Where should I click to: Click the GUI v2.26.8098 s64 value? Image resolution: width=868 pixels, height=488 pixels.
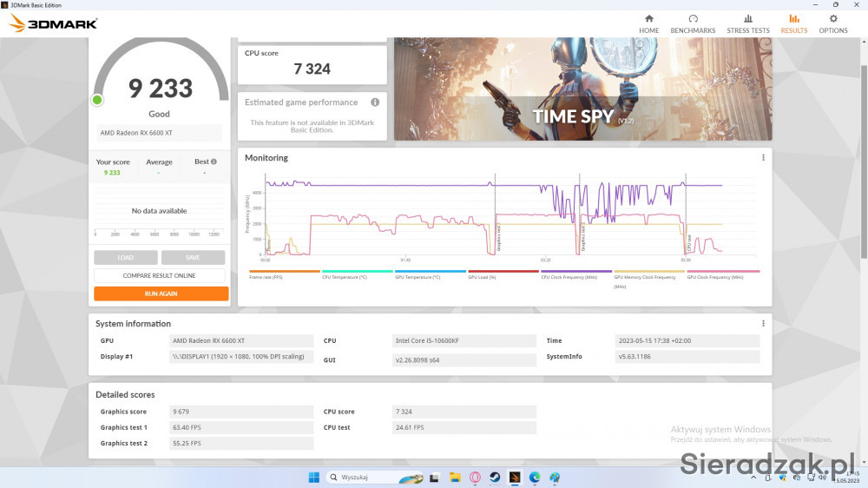coord(464,360)
